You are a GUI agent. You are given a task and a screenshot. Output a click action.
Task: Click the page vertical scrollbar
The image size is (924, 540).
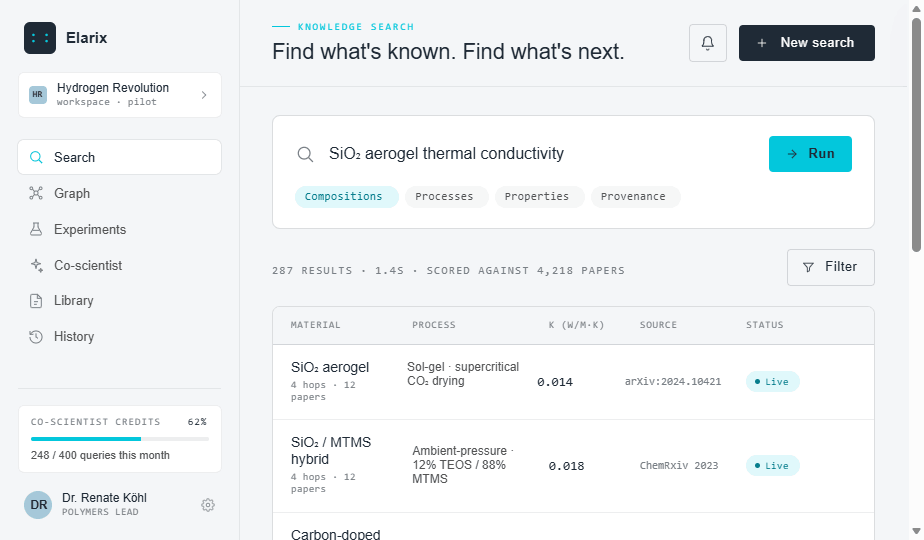coord(916,134)
